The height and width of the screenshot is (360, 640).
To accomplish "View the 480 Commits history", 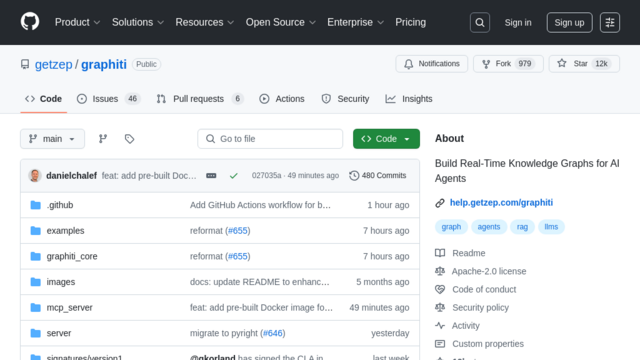I will pos(378,176).
